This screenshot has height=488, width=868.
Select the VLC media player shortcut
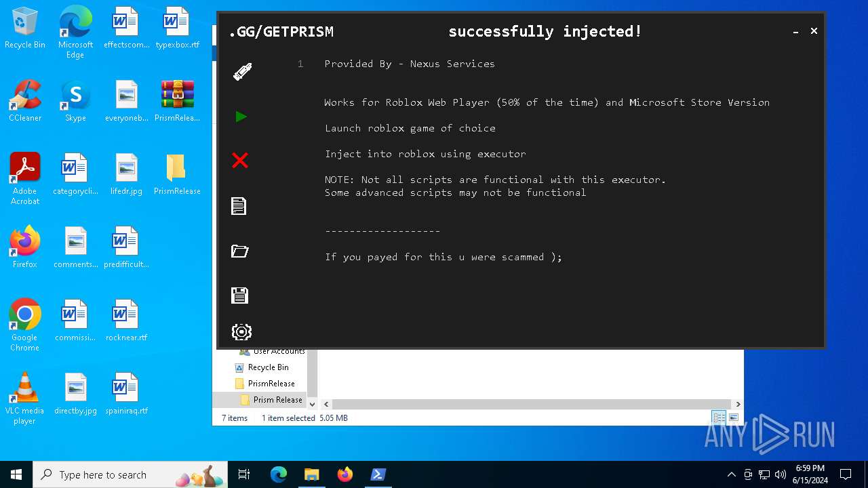tap(25, 399)
